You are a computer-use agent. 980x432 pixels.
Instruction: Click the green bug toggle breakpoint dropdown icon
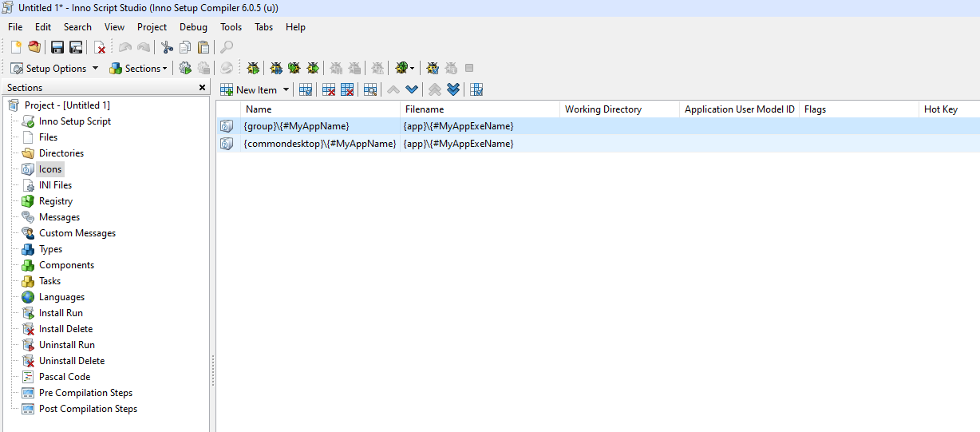405,68
